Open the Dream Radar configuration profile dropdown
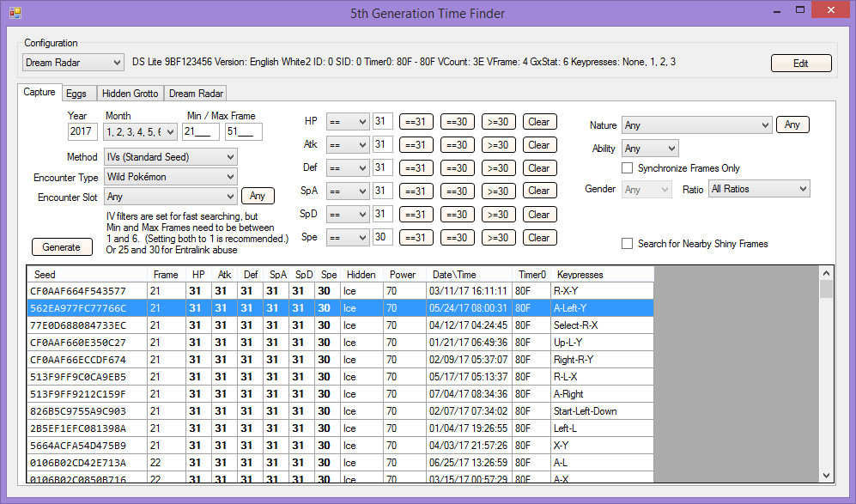 point(73,63)
